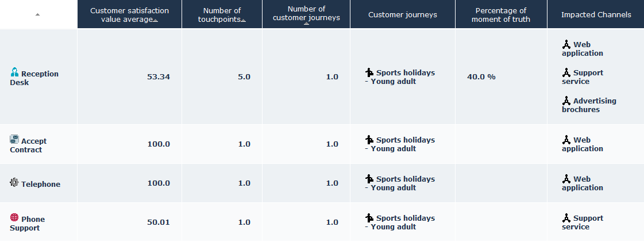Select the Impacted Channels column header
The height and width of the screenshot is (242, 644).
pos(596,15)
